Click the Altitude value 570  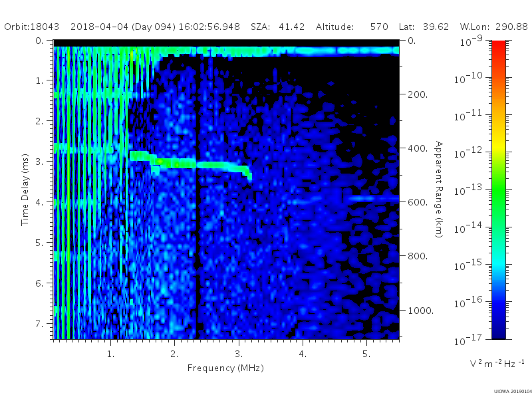pyautogui.click(x=379, y=27)
